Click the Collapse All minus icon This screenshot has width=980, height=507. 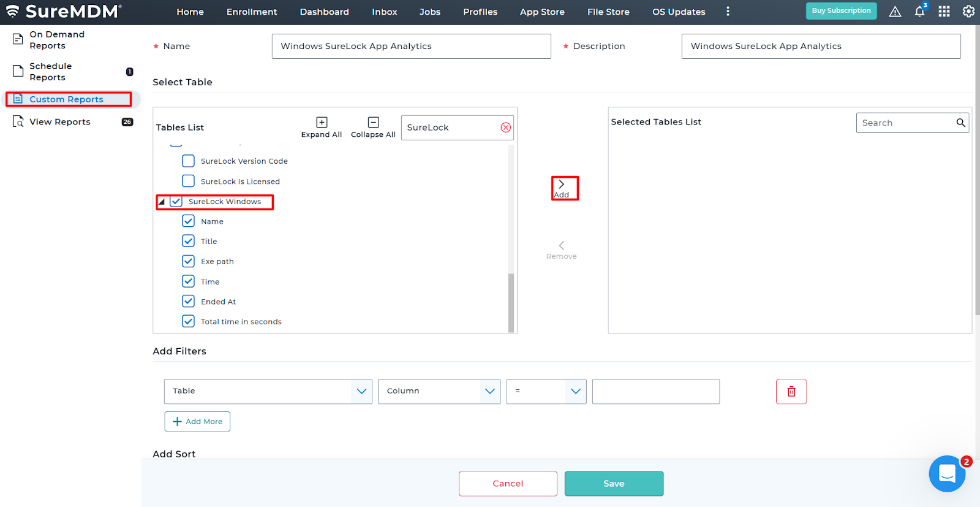(x=373, y=123)
